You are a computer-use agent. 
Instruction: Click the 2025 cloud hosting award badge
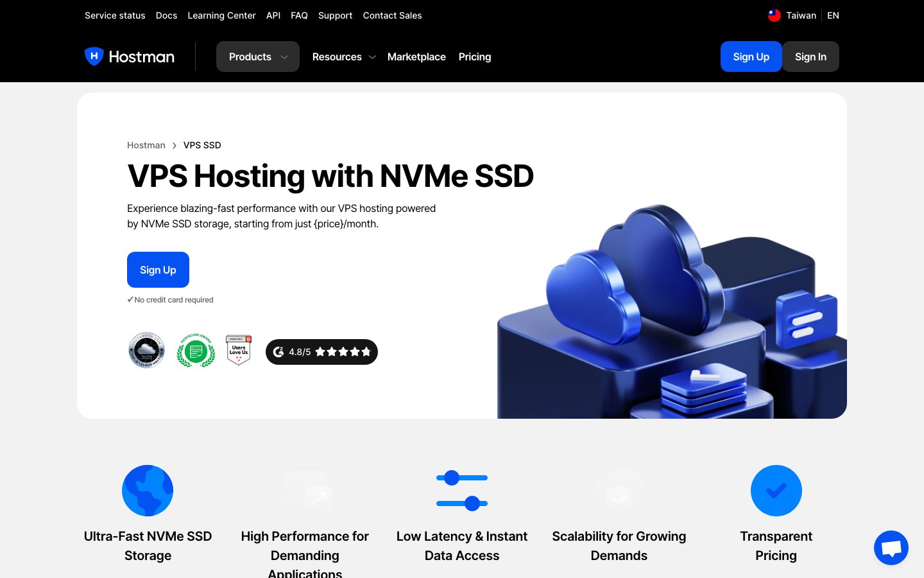(x=147, y=351)
